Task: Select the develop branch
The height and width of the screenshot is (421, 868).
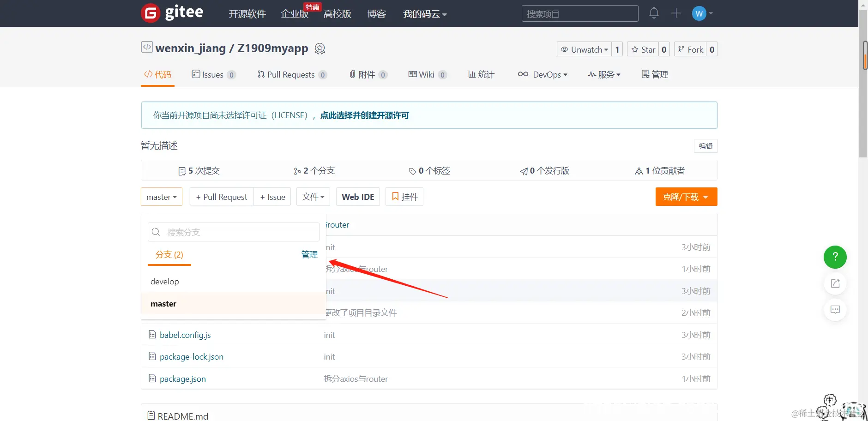Action: (x=234, y=282)
